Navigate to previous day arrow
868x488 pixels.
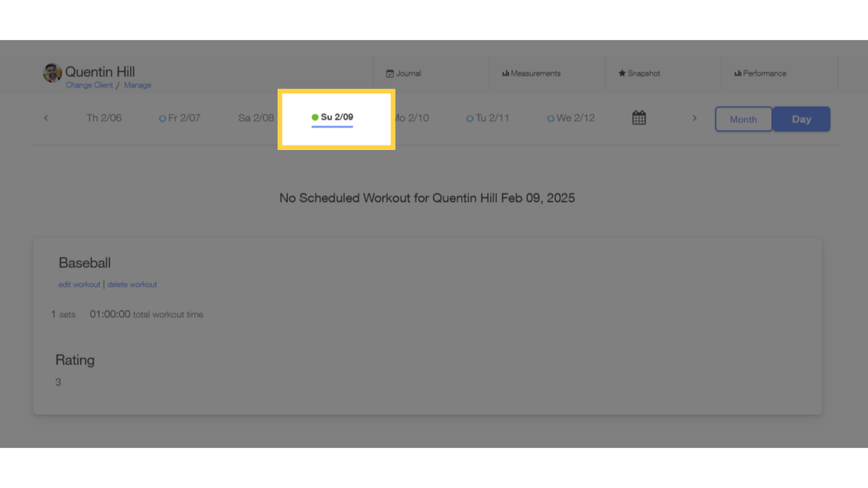[x=46, y=118]
